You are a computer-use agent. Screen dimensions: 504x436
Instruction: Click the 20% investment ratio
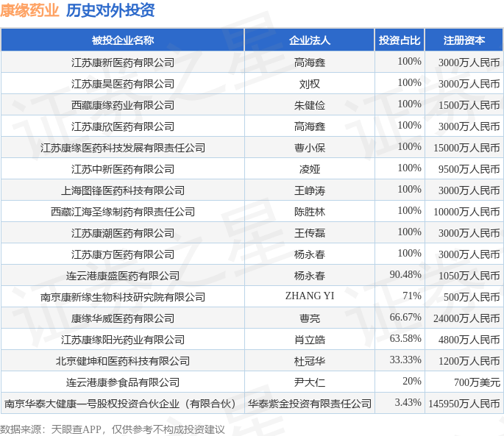tap(412, 381)
